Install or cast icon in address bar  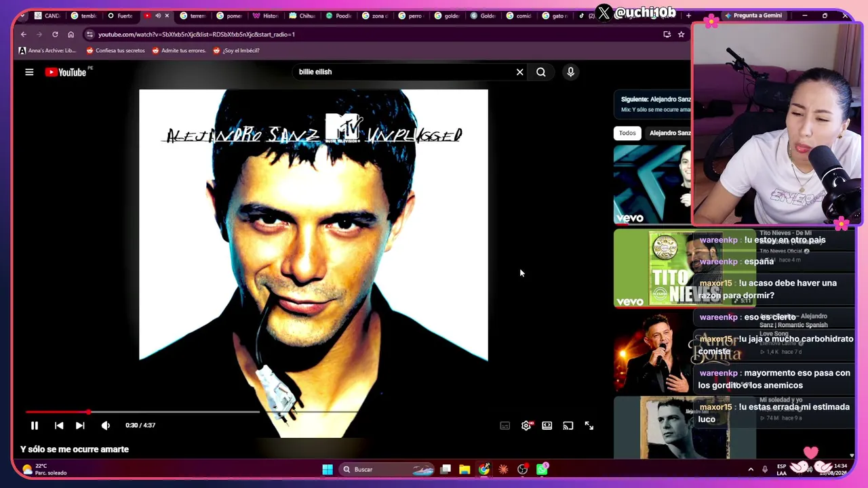click(667, 34)
